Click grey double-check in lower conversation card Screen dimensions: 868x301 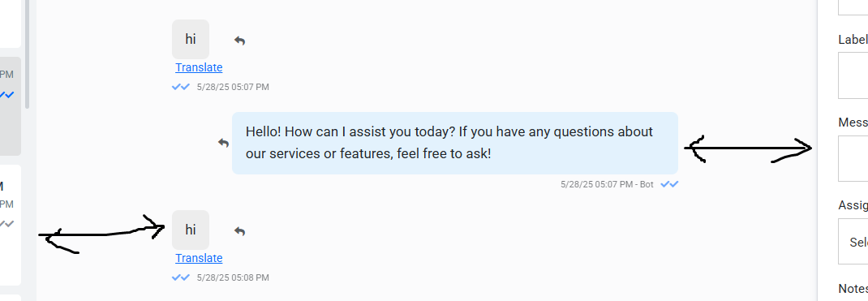coord(6,224)
